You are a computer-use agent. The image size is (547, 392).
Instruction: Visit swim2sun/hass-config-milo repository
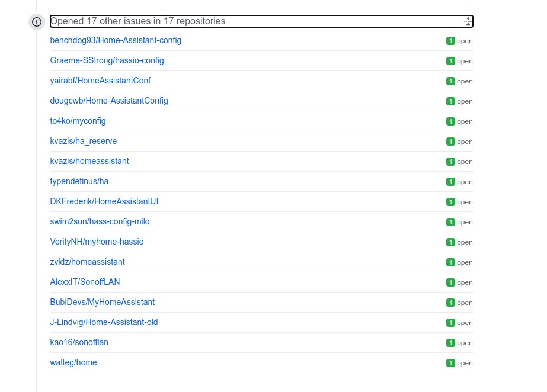click(x=100, y=221)
